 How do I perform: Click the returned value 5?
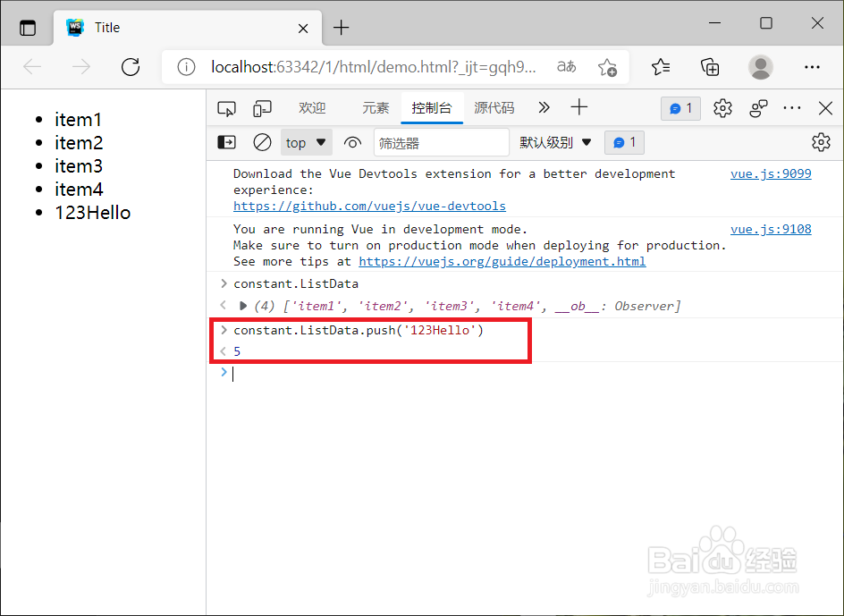tap(237, 351)
